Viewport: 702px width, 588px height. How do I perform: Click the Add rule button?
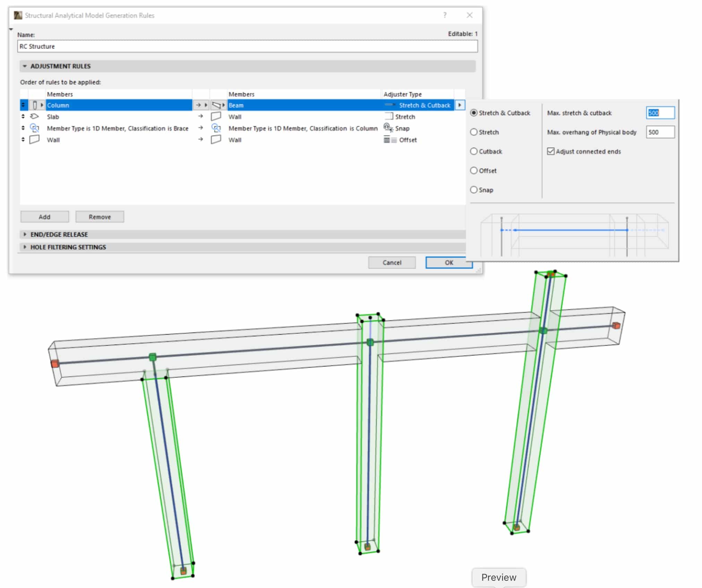[44, 217]
